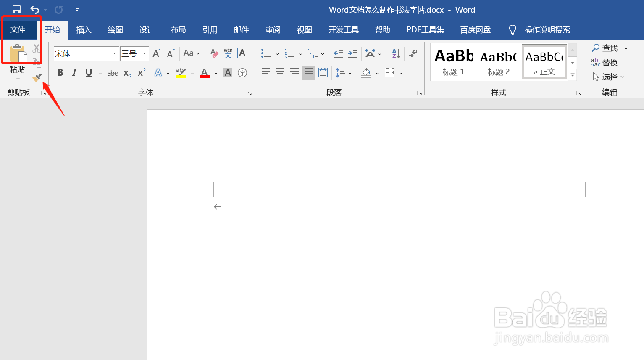Click the Borders grid icon
This screenshot has height=360, width=644.
[389, 73]
